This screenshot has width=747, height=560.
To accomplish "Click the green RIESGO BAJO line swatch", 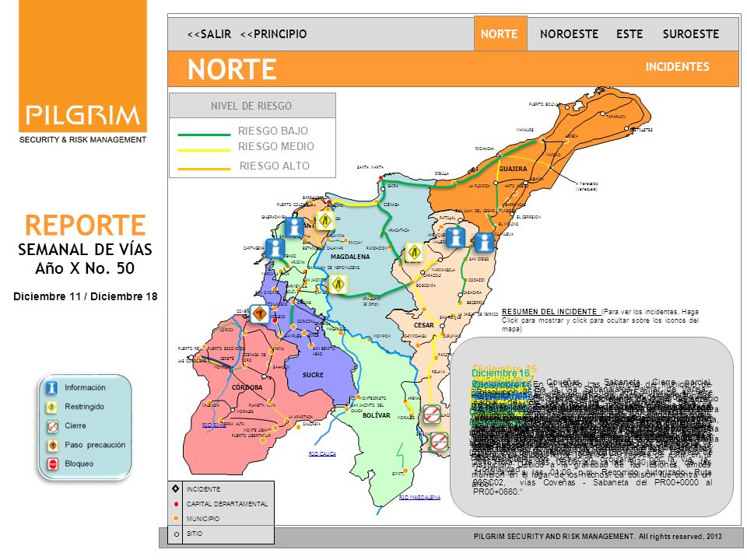I will (204, 135).
